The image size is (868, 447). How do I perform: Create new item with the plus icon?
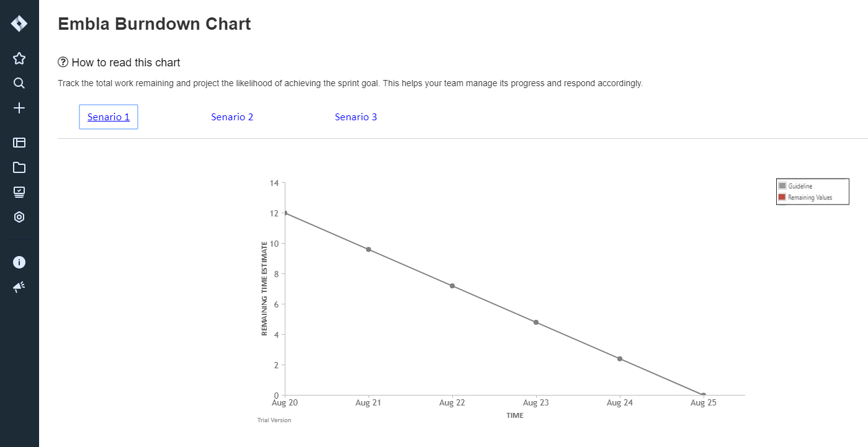point(19,108)
